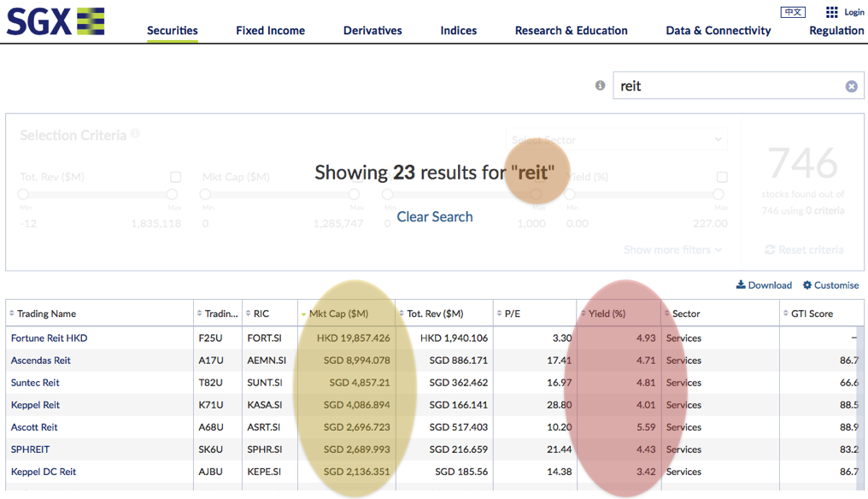Viewport: 868px width, 499px height.
Task: Click the results table vertical scrollbar
Action: pyautogui.click(x=860, y=407)
